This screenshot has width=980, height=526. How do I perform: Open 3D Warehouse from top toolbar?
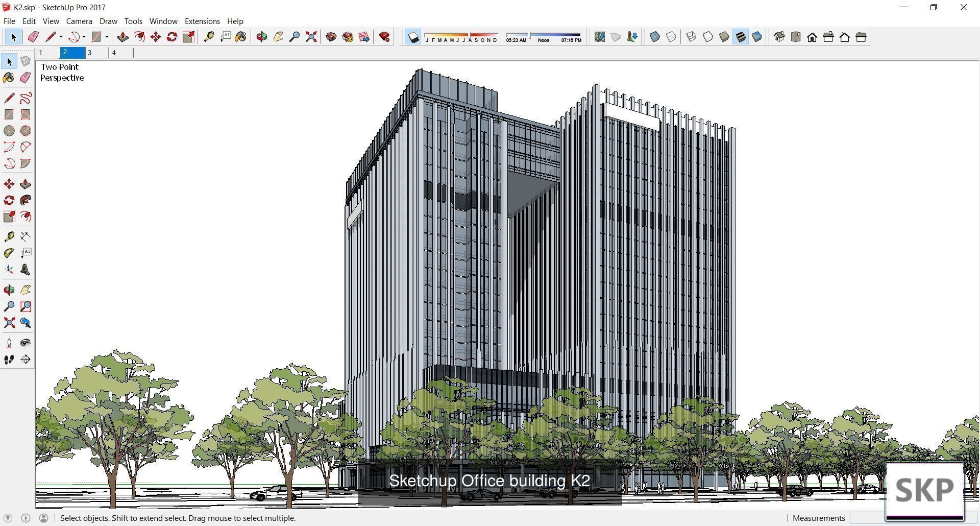331,37
